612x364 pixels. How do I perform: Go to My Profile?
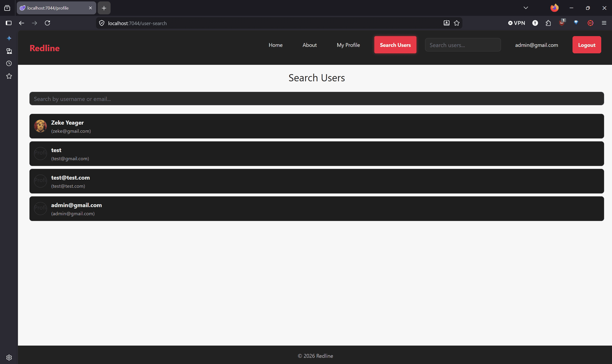click(348, 45)
